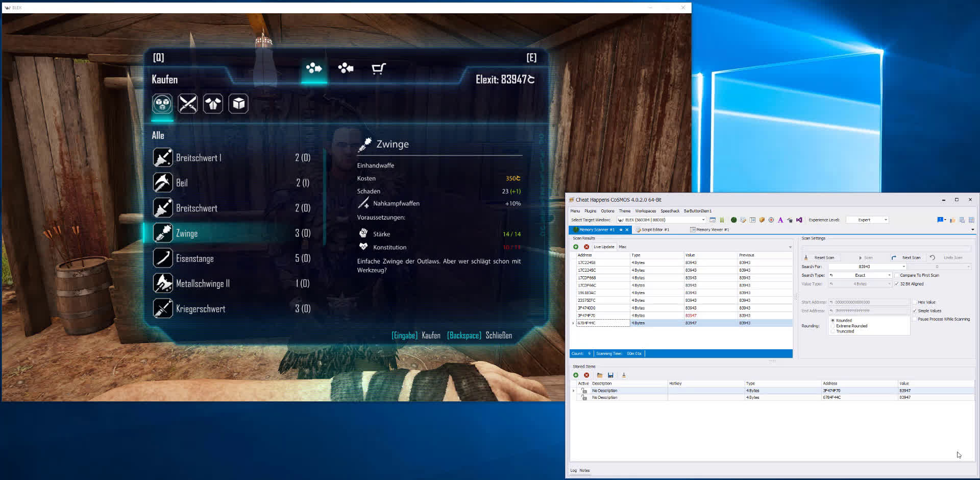The height and width of the screenshot is (480, 980).
Task: Toggle the lock for stored item 3F474F70
Action: click(584, 391)
